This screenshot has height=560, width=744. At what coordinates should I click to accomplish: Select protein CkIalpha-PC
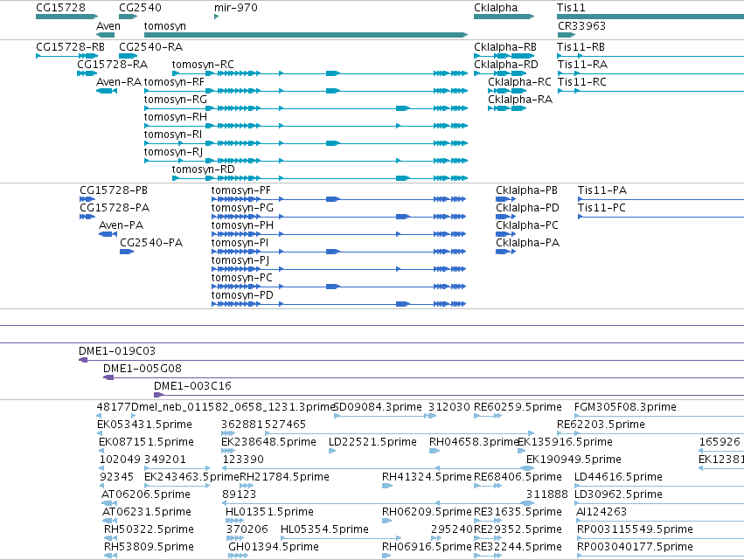tap(506, 234)
